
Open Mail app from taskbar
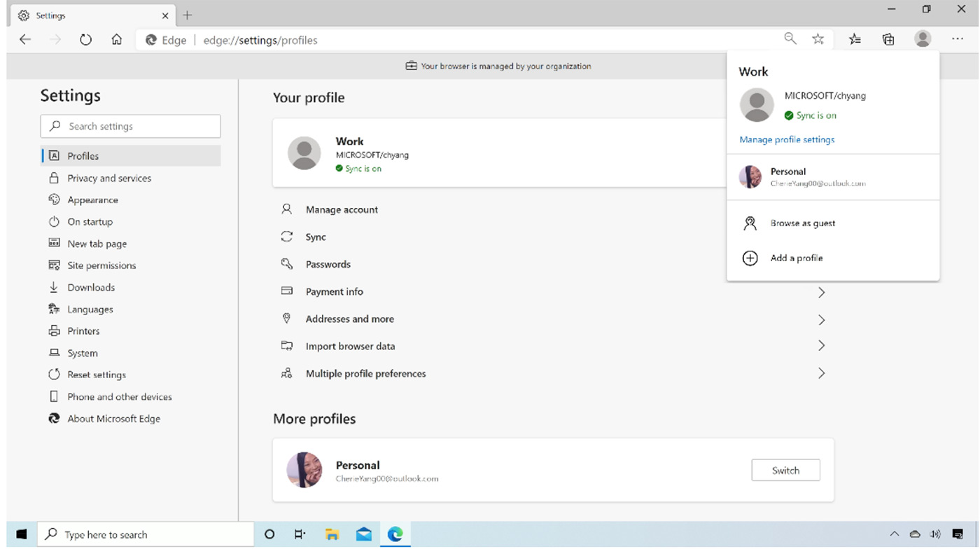[364, 535]
